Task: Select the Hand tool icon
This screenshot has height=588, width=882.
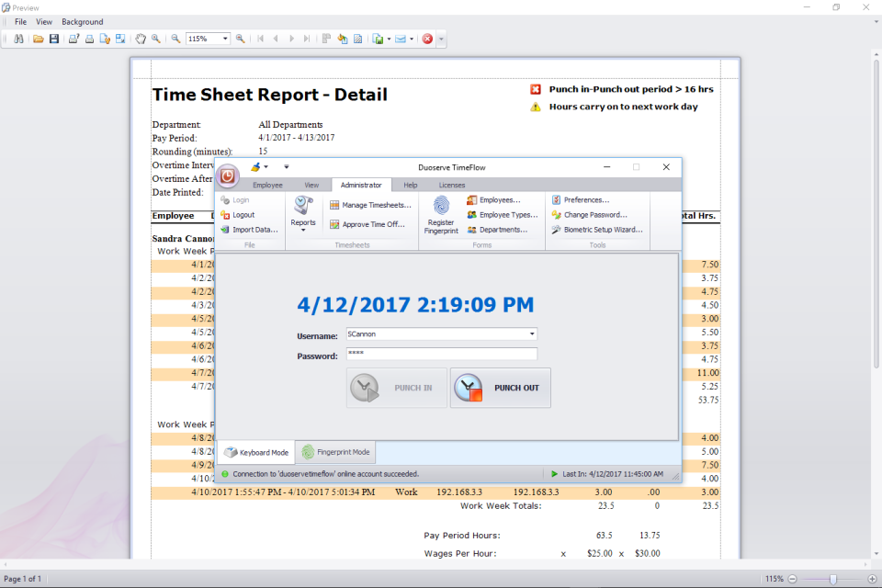Action: (x=140, y=39)
